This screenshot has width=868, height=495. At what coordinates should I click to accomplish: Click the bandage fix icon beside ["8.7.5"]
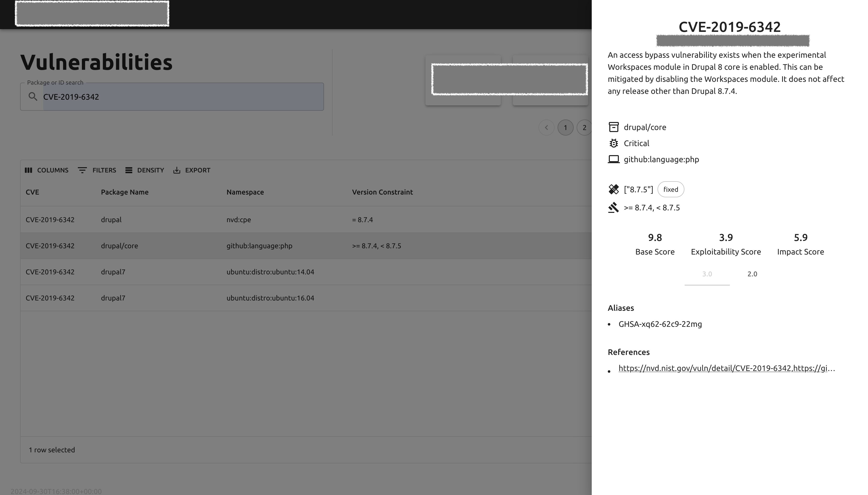click(x=614, y=189)
